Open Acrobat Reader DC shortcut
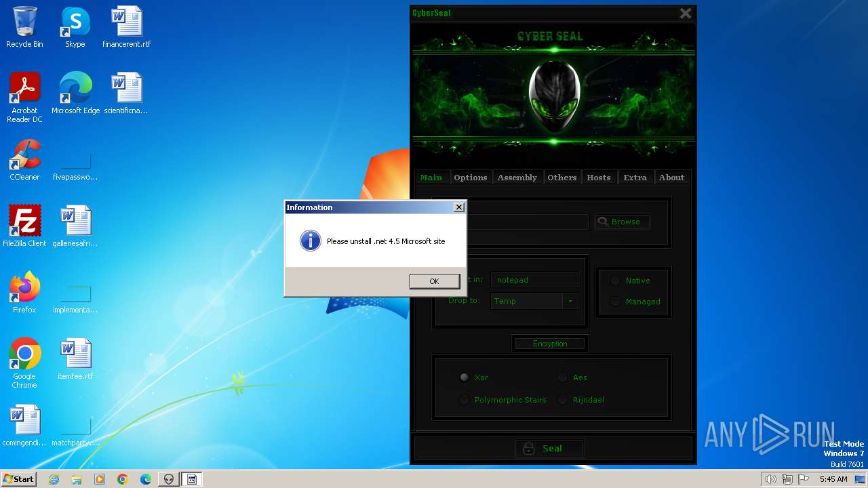The height and width of the screenshot is (488, 868). point(24,98)
